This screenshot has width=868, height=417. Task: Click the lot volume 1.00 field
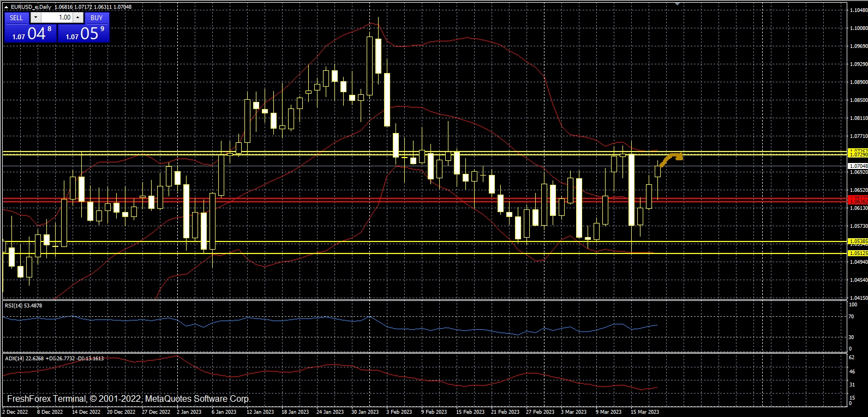[57, 17]
